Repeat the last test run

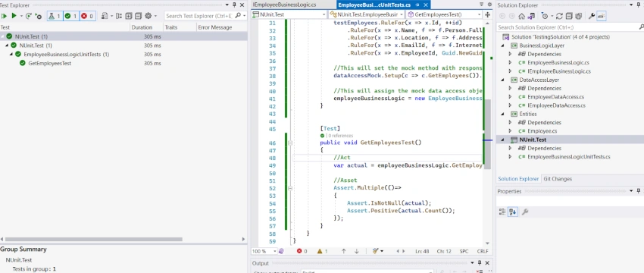28,16
